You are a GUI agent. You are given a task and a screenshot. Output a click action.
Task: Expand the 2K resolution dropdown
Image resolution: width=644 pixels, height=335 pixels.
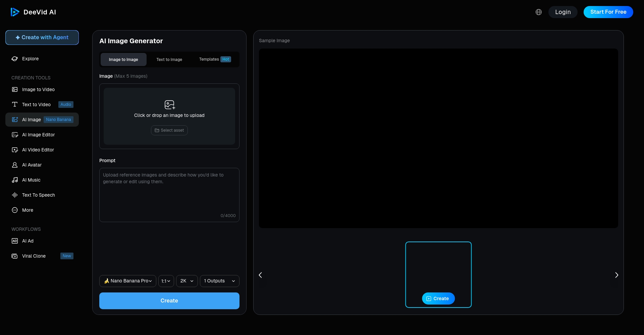[x=187, y=281]
